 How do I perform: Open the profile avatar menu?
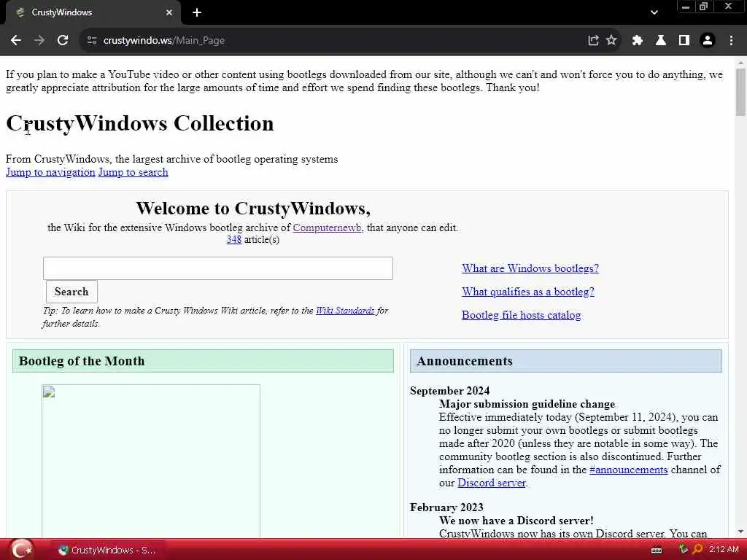pos(708,41)
